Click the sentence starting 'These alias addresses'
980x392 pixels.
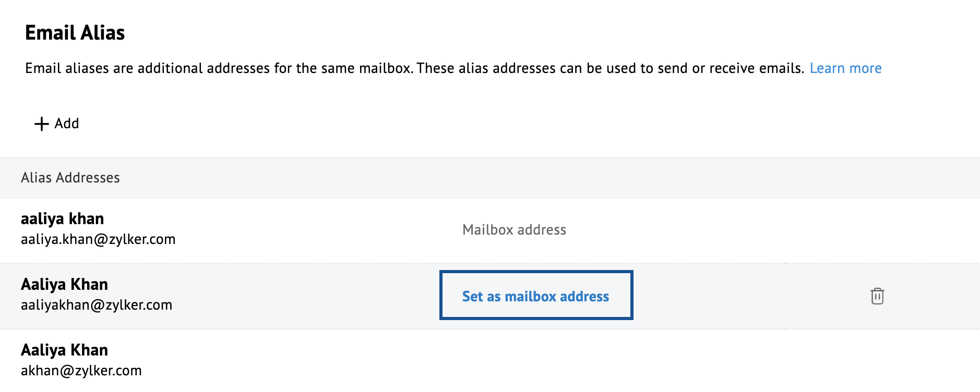pyautogui.click(x=609, y=68)
